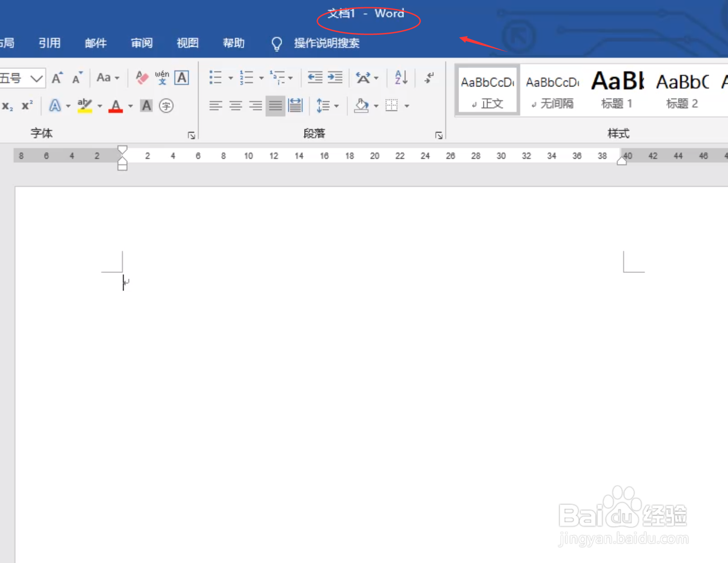Toggle show/hide paragraph marks
The image size is (728, 563).
429,78
